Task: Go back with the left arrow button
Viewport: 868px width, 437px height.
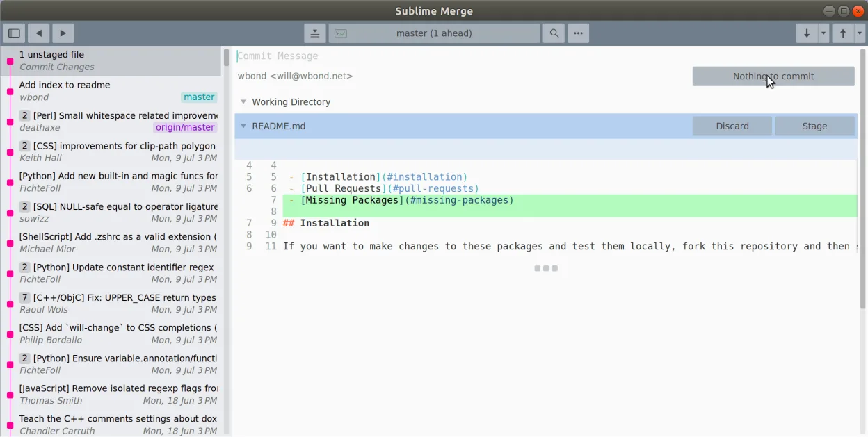Action: pos(38,33)
